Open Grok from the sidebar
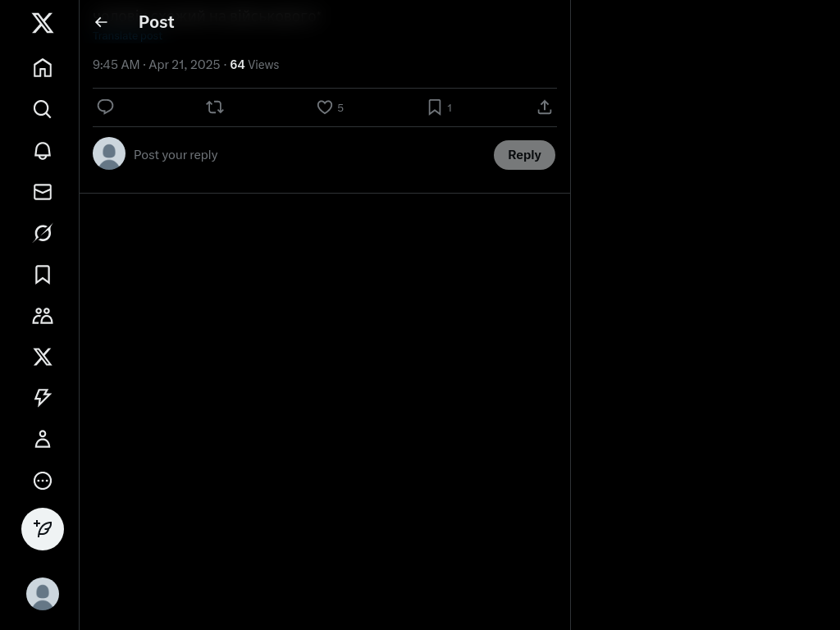The image size is (840, 630). coord(43,233)
